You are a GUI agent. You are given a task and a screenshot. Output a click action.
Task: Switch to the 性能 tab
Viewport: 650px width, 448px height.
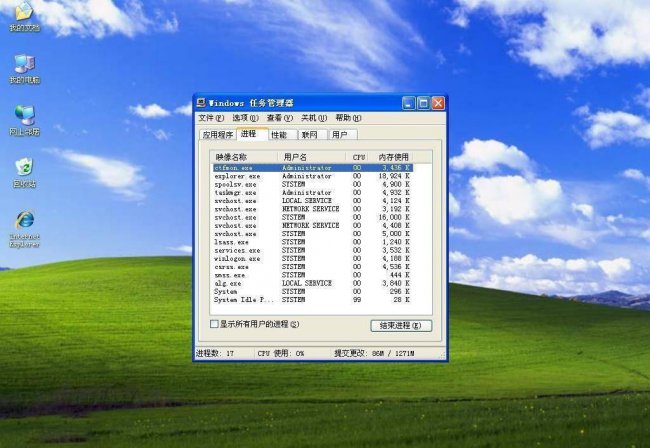[x=282, y=135]
